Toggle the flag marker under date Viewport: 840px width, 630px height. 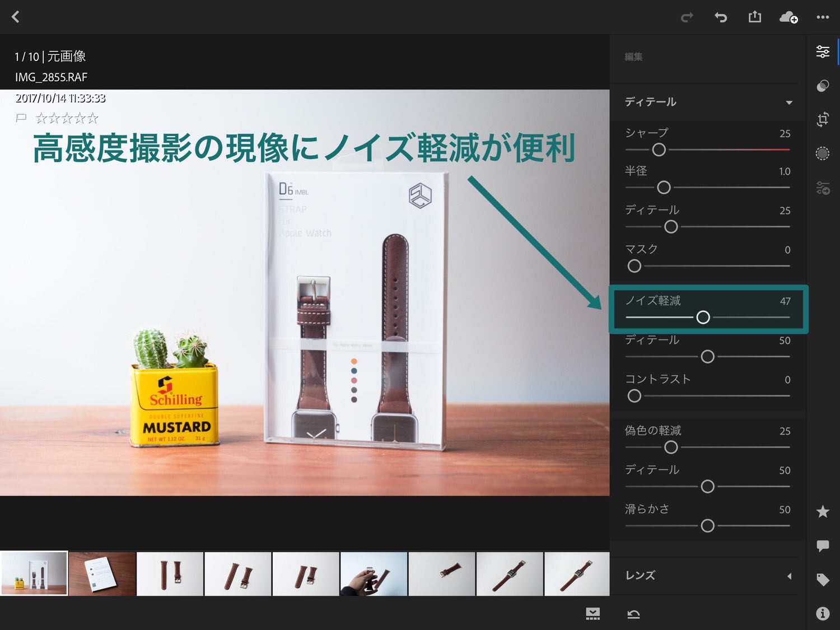tap(21, 118)
